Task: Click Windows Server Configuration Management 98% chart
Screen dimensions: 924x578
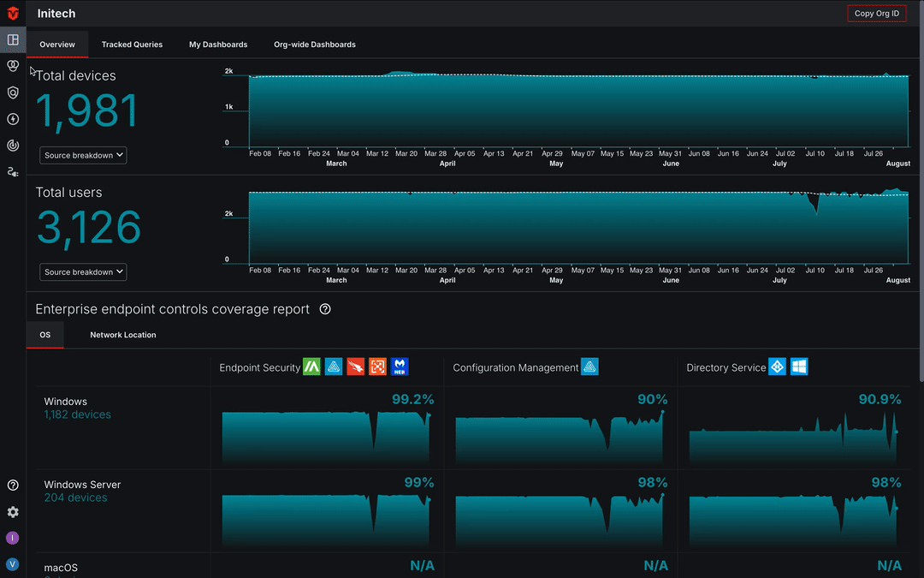Action: 560,521
